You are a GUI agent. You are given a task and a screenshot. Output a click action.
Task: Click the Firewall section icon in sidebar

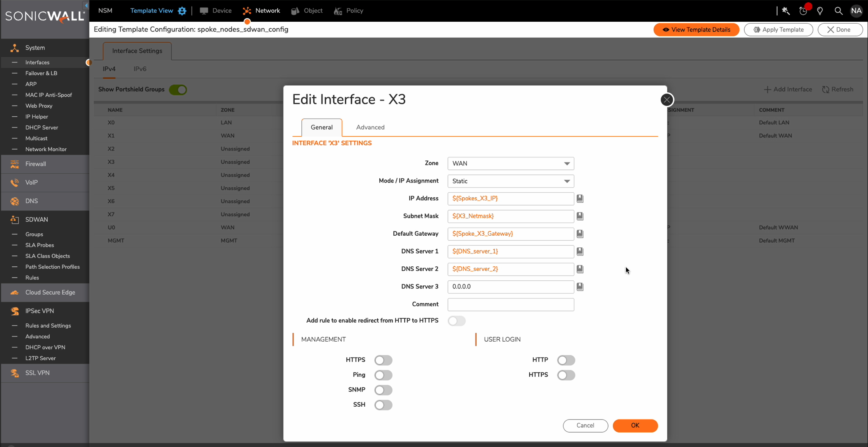15,164
